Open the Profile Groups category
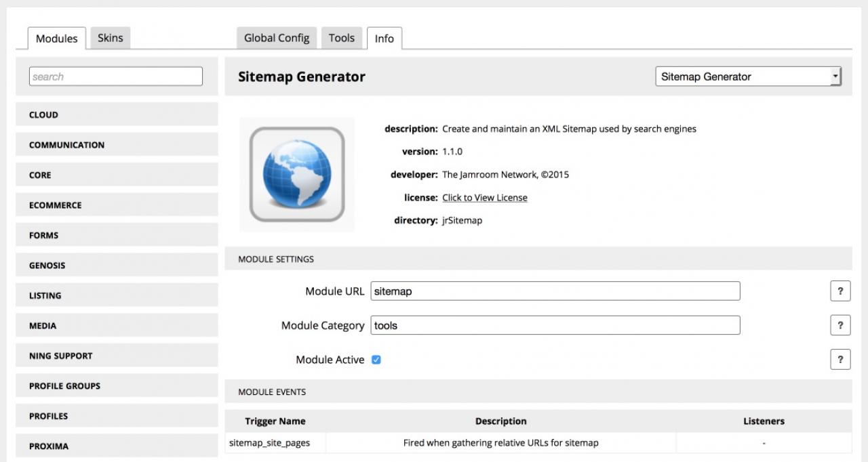868x462 pixels. 117,386
